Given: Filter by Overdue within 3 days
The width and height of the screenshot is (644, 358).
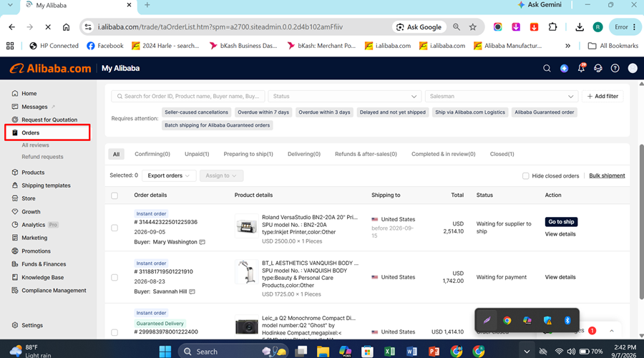Looking at the screenshot, I should [324, 112].
